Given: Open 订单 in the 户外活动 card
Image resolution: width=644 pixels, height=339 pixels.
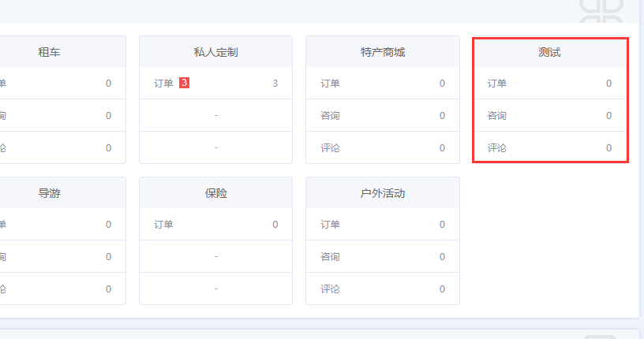Looking at the screenshot, I should click(x=330, y=225).
